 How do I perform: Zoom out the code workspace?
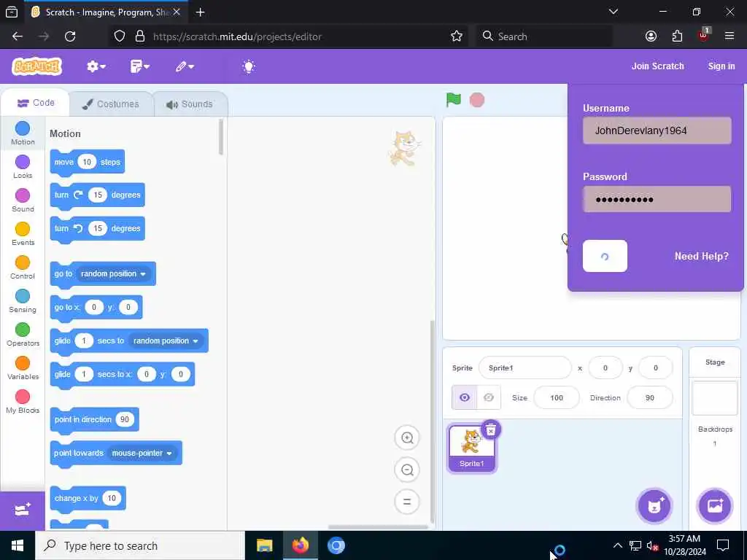click(407, 470)
